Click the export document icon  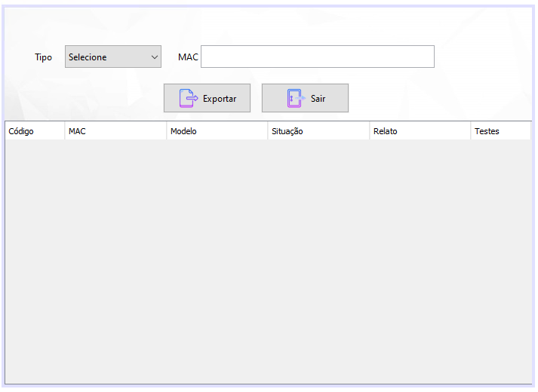pos(189,98)
